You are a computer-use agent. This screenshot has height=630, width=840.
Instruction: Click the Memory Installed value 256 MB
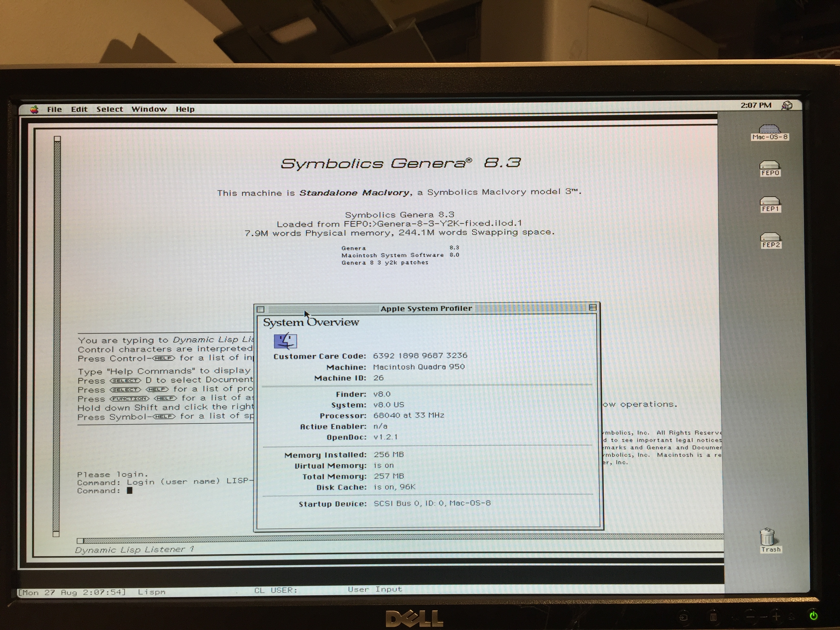(389, 454)
